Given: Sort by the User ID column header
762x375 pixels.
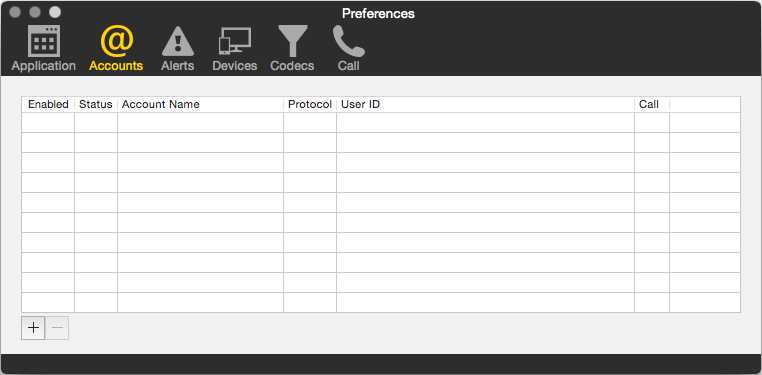Looking at the screenshot, I should [x=485, y=104].
